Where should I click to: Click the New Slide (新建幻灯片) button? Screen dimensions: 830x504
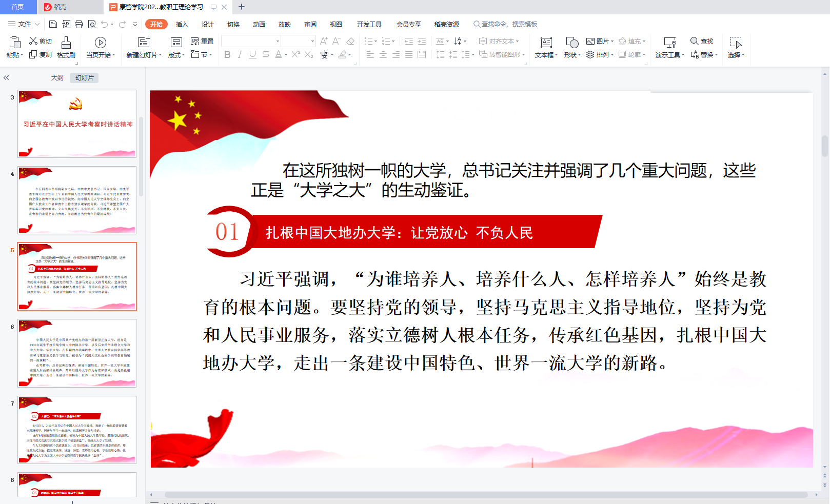click(x=144, y=43)
